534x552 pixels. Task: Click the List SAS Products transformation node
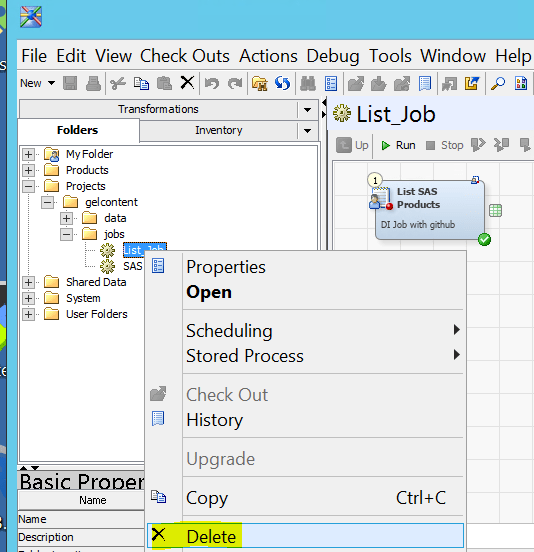tap(430, 210)
